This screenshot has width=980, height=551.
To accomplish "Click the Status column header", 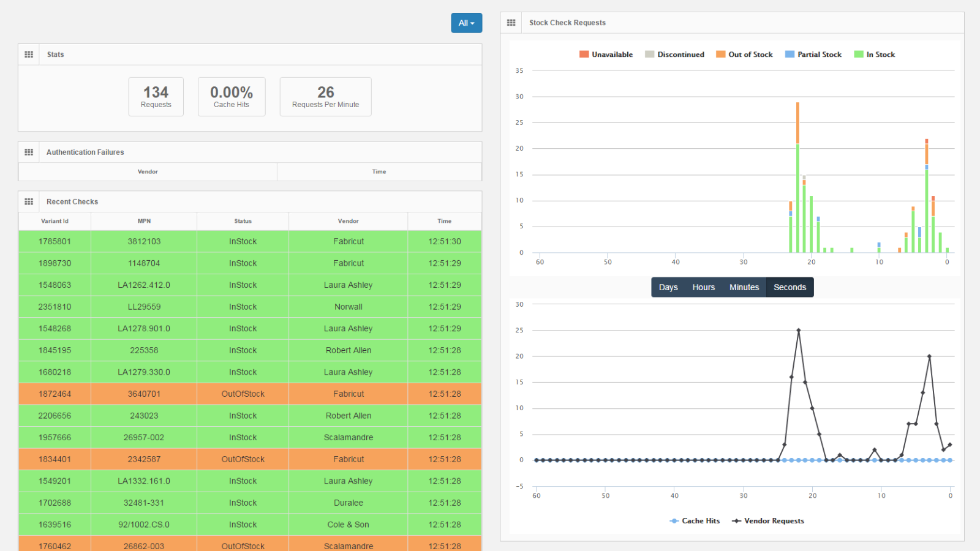I will 243,221.
